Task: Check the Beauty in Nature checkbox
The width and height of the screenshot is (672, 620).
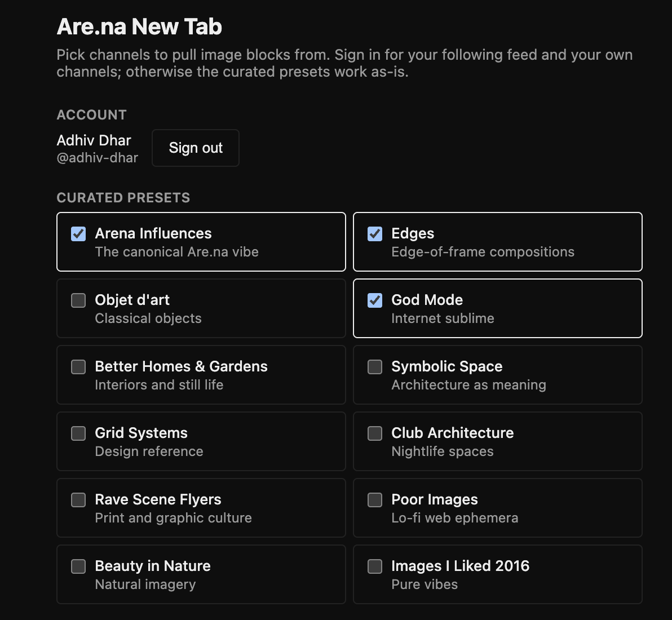Action: 78,566
